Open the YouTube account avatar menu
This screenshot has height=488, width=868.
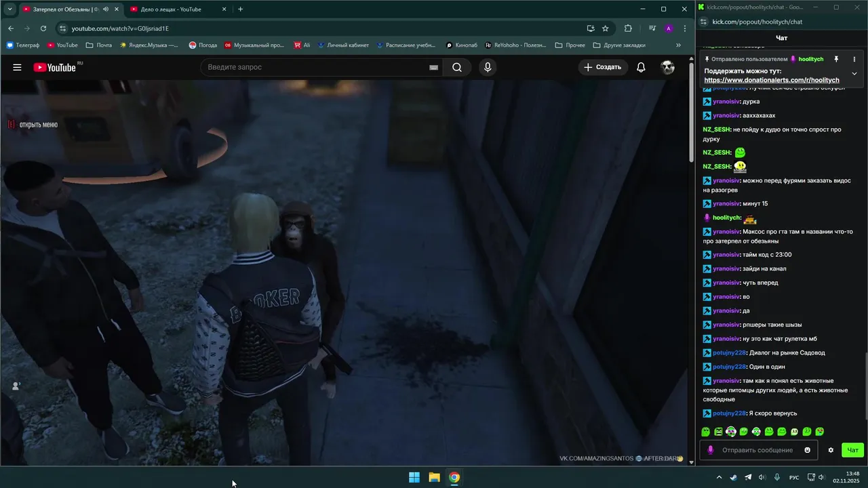668,67
